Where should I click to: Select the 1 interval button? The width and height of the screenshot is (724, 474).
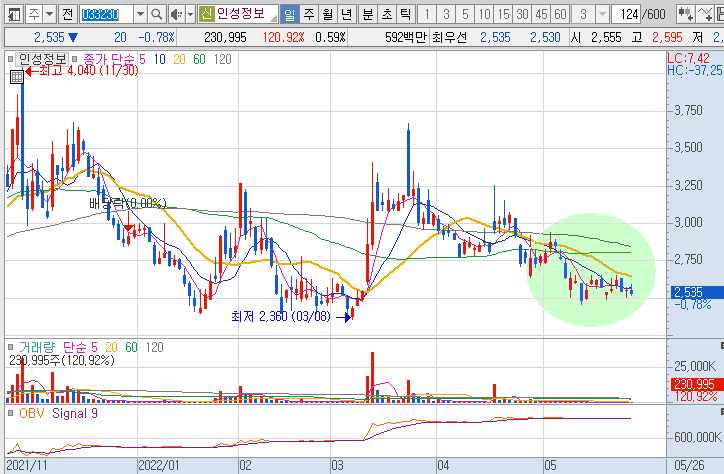point(427,14)
